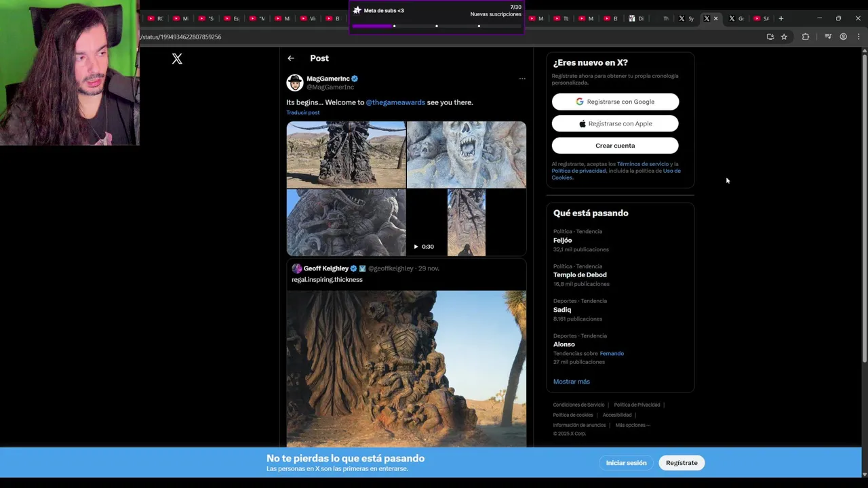Go back using the Post arrow
The height and width of the screenshot is (488, 868).
pos(291,58)
